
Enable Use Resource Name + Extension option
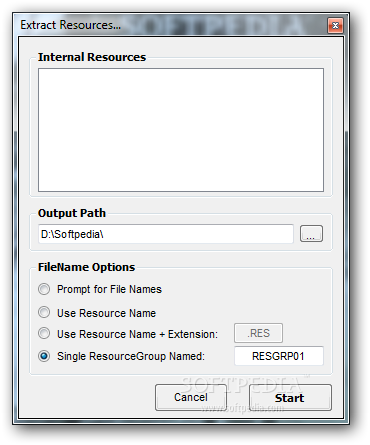44,333
